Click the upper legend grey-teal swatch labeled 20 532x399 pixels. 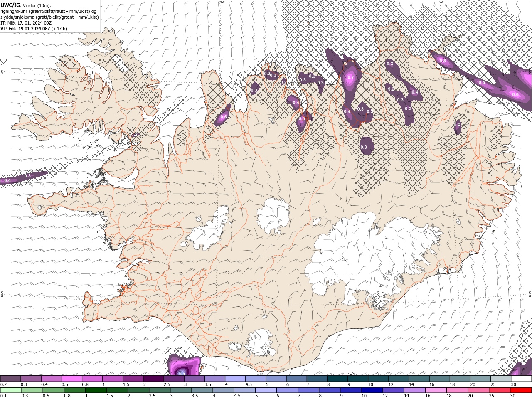480,379
